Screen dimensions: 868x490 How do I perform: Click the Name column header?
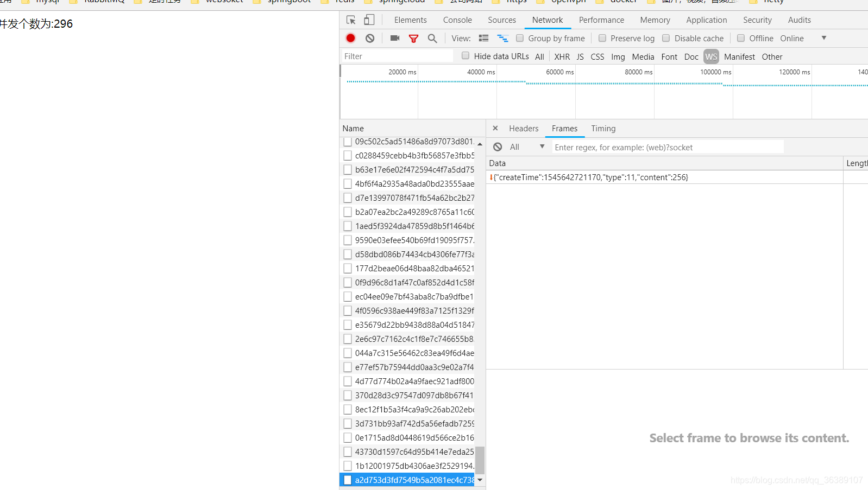pos(412,129)
